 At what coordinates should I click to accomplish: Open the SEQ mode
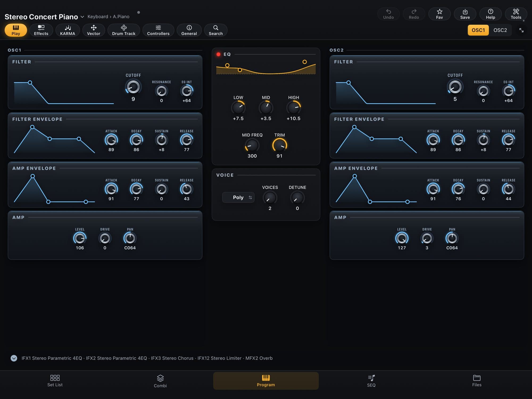[x=371, y=381]
